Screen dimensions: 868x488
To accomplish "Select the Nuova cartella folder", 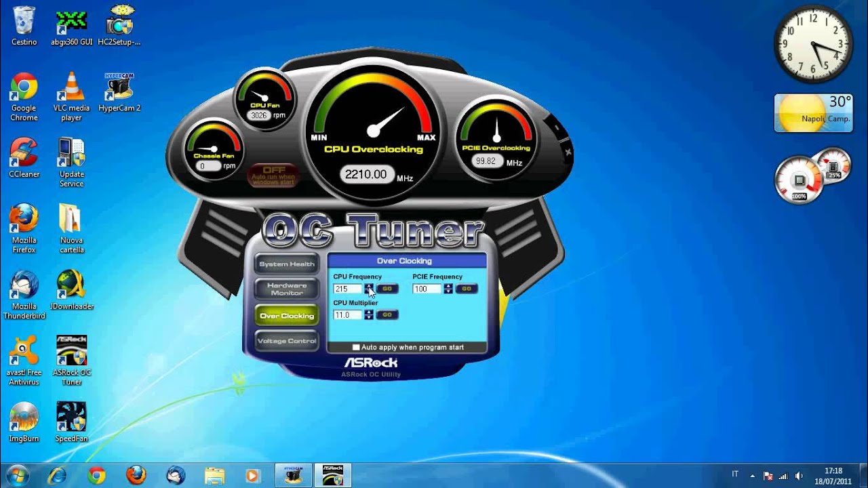I will (x=71, y=229).
